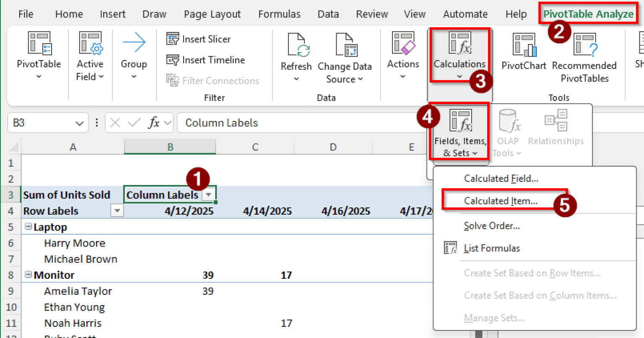Image resolution: width=644 pixels, height=338 pixels.
Task: Open the Formulas ribbon tab
Action: (x=279, y=14)
